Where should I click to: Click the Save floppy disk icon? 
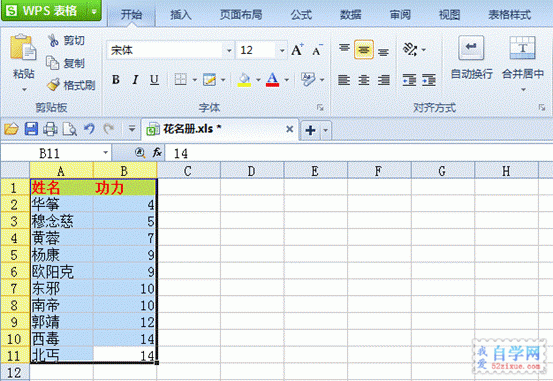pos(31,129)
